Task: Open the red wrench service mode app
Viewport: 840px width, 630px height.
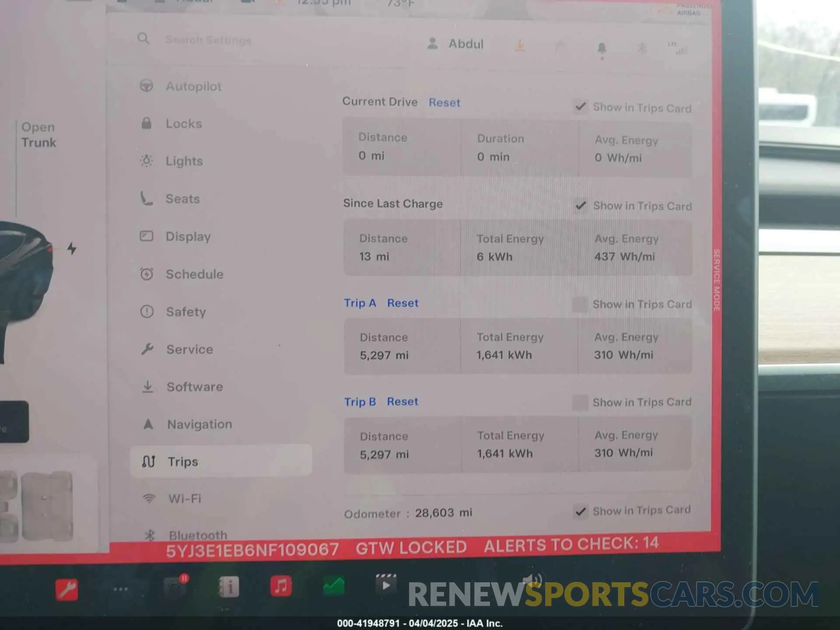Action: 66,590
